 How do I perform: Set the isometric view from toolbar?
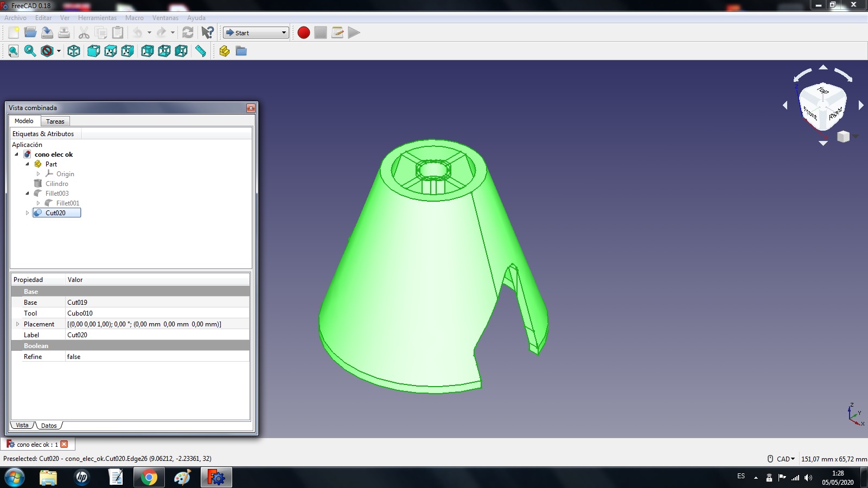(x=74, y=51)
